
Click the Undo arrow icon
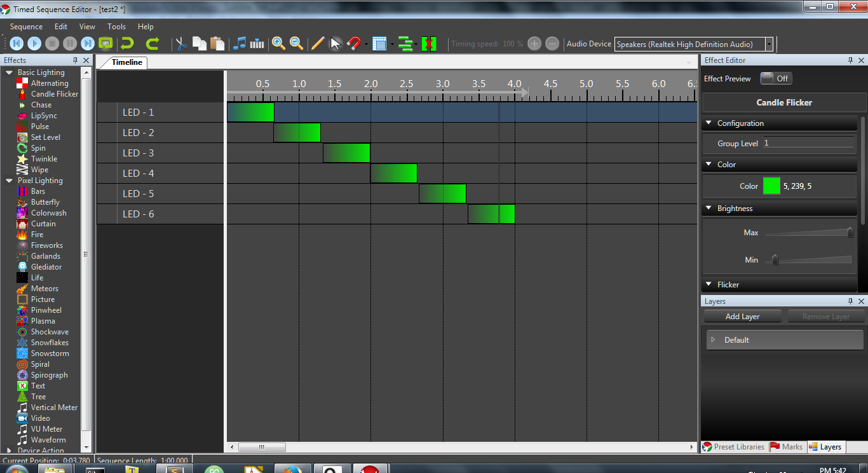point(127,44)
